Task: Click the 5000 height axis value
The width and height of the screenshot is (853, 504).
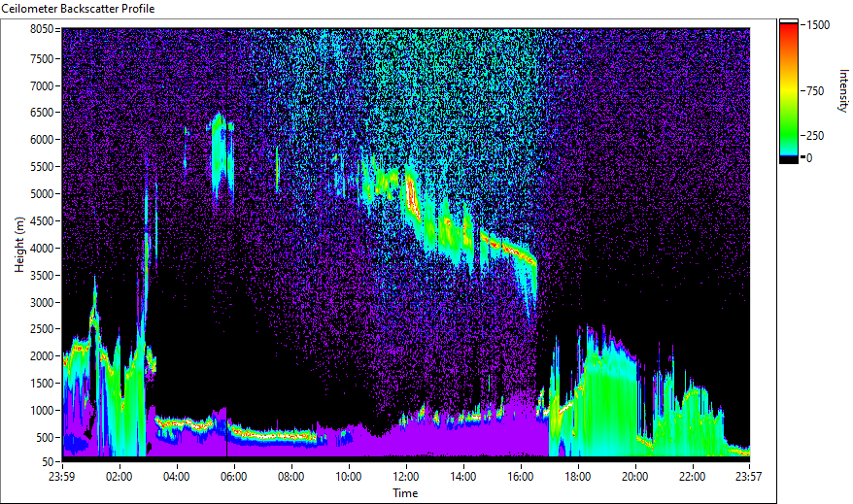Action: (x=42, y=194)
